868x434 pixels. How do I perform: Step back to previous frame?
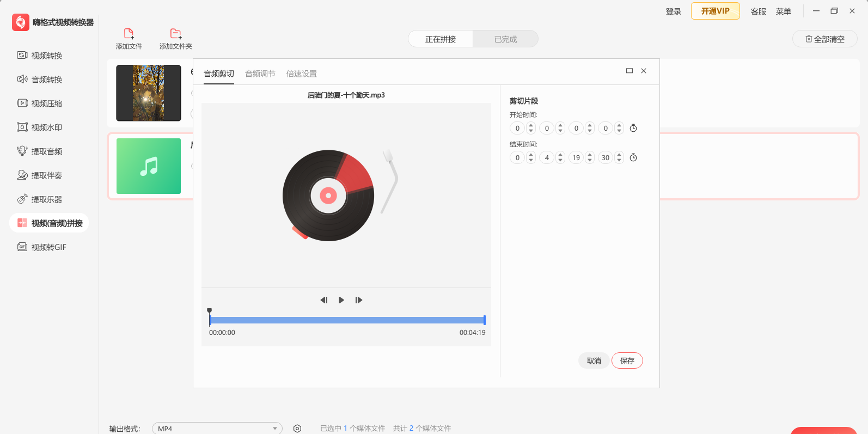(324, 300)
